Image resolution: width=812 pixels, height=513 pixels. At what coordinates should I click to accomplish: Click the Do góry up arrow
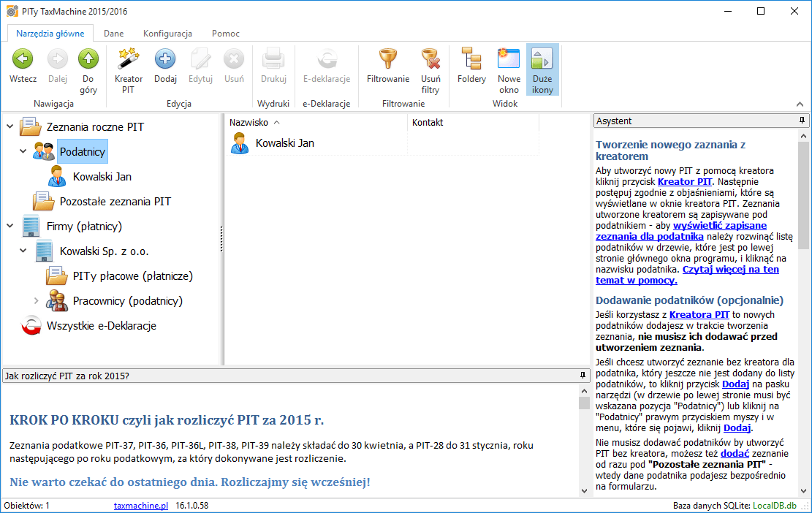tap(88, 60)
